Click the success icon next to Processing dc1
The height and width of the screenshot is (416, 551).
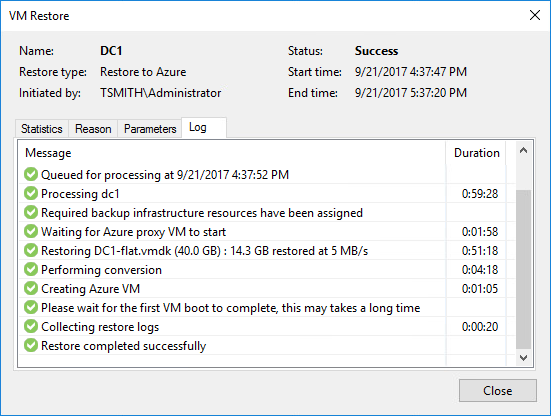[31, 193]
